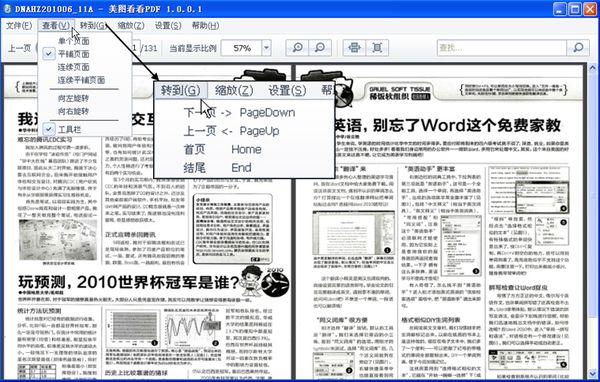This screenshot has width=600, height=382.
Task: Open the 缩放(Z) menu in menu bar
Action: pos(131,26)
